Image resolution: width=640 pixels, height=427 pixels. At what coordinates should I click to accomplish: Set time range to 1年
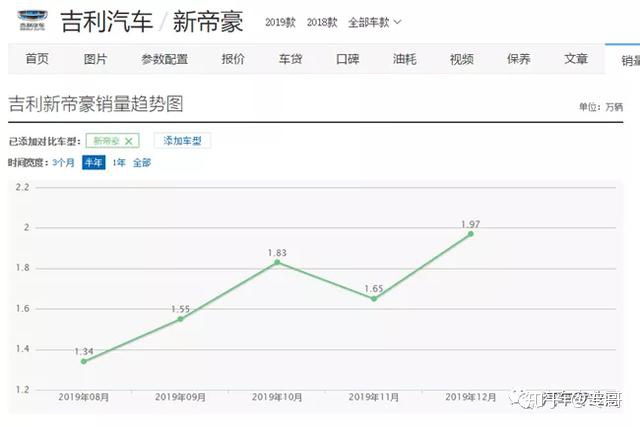pyautogui.click(x=119, y=162)
